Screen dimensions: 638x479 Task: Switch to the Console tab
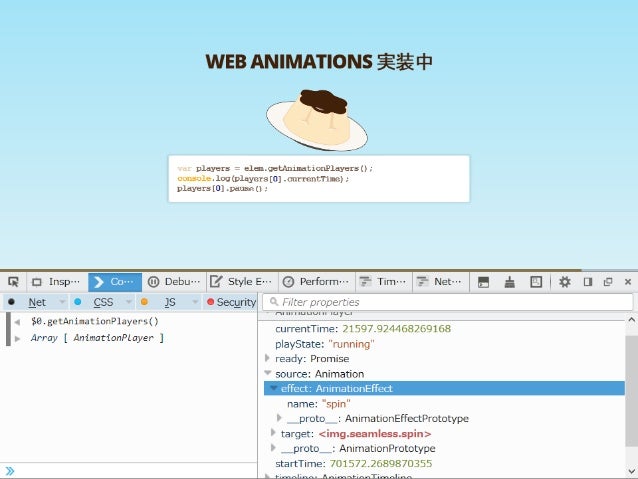(x=115, y=282)
